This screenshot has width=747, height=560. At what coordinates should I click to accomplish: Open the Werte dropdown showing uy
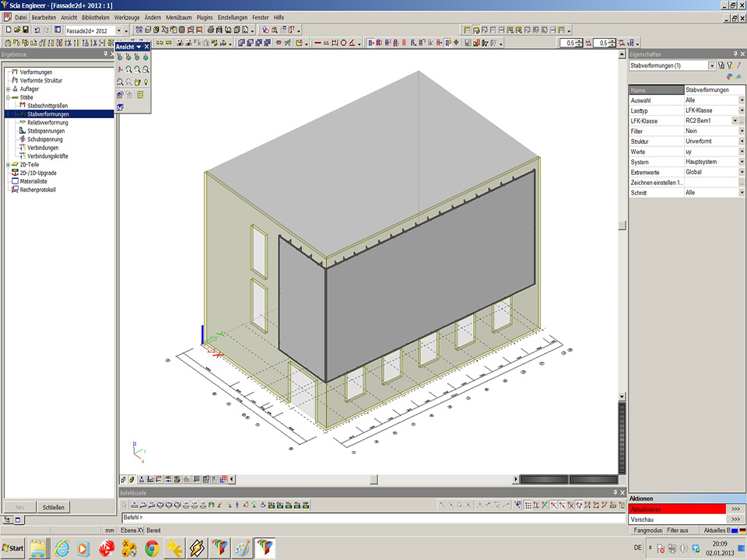(742, 152)
